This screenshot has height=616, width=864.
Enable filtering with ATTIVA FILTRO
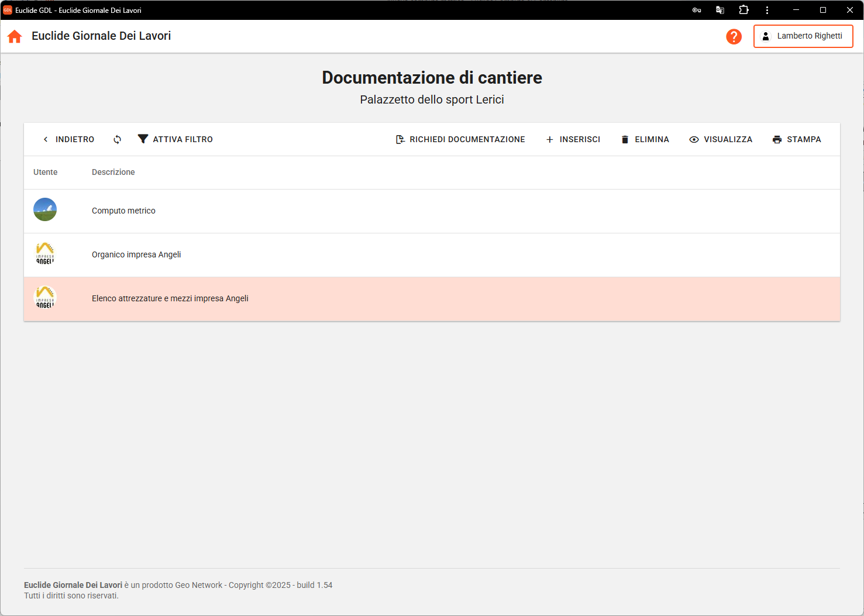[x=175, y=139]
